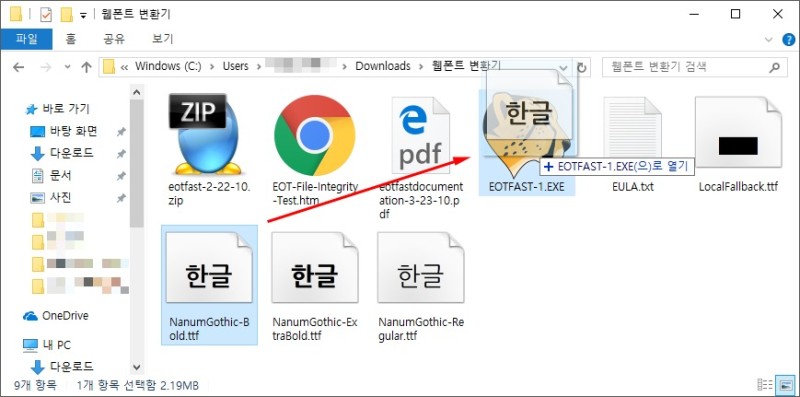Screen dimensions: 800x397
Task: Open the eotfast-2-22-10.zip archive icon
Action: pyautogui.click(x=205, y=134)
